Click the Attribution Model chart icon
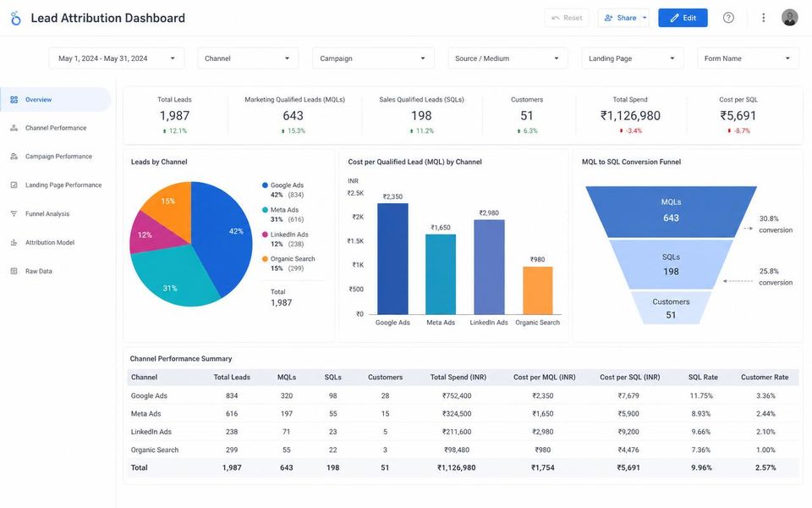 pyautogui.click(x=14, y=243)
